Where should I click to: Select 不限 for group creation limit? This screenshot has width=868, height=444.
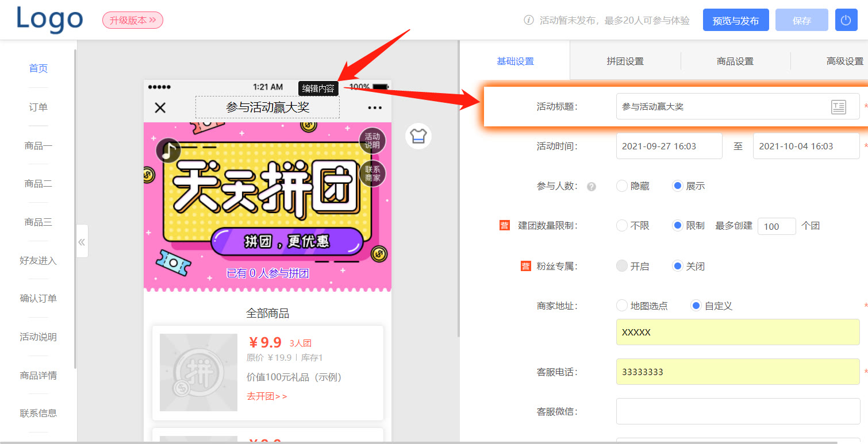pyautogui.click(x=621, y=226)
